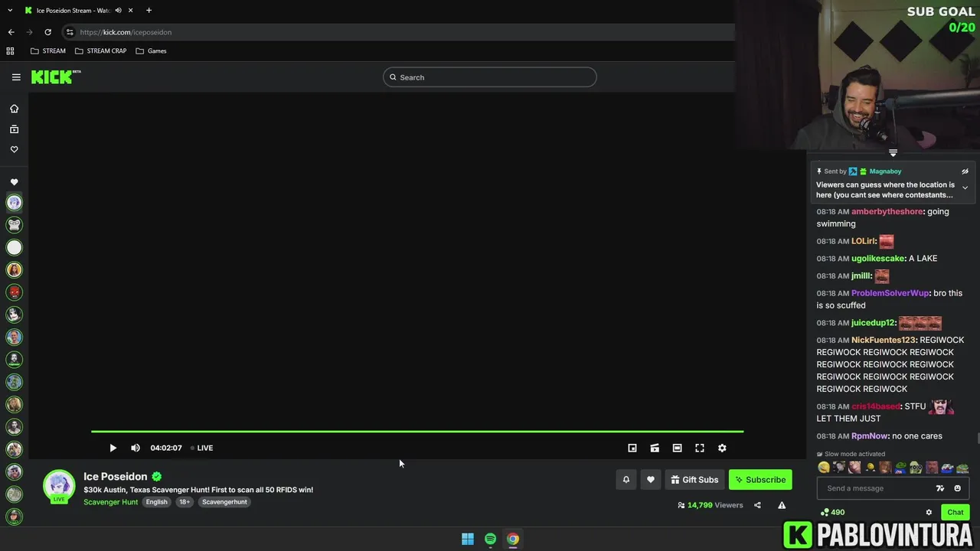Open Chrome from the taskbar
Screen dimensions: 980x551
point(513,539)
